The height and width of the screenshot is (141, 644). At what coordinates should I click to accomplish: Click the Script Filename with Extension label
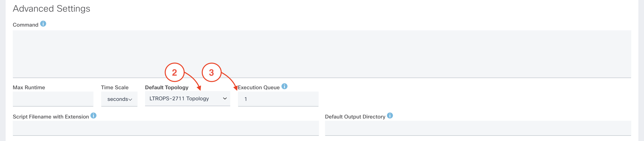click(51, 117)
